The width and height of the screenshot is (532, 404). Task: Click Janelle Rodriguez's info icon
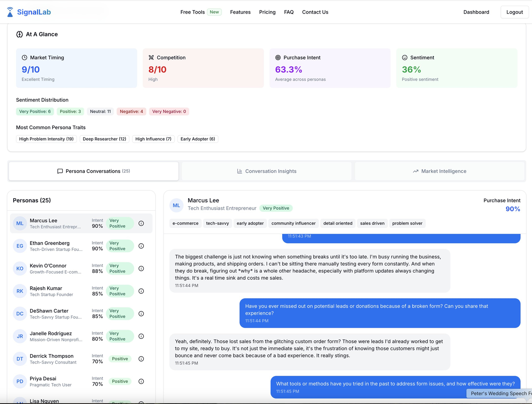coord(141,336)
